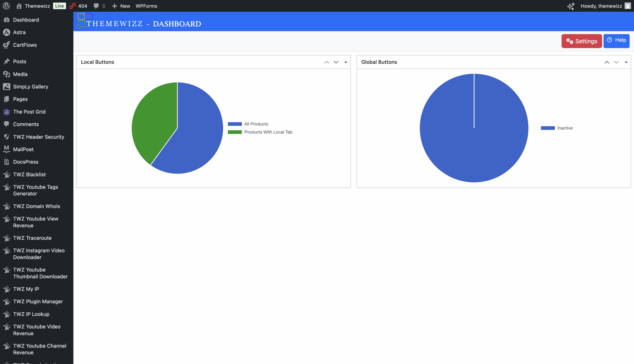The image size is (634, 364).
Task: Open the comments bubble icon in admin bar
Action: click(96, 6)
